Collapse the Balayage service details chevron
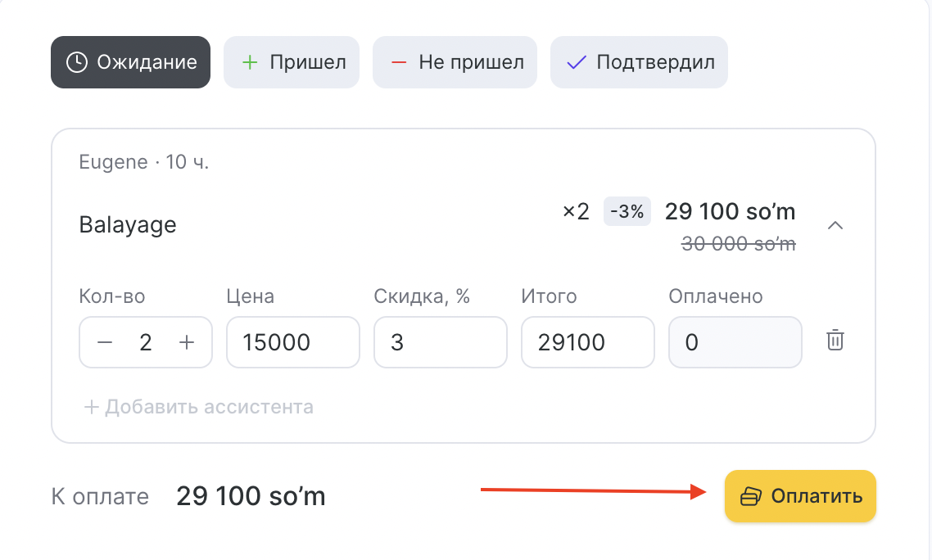 click(835, 225)
